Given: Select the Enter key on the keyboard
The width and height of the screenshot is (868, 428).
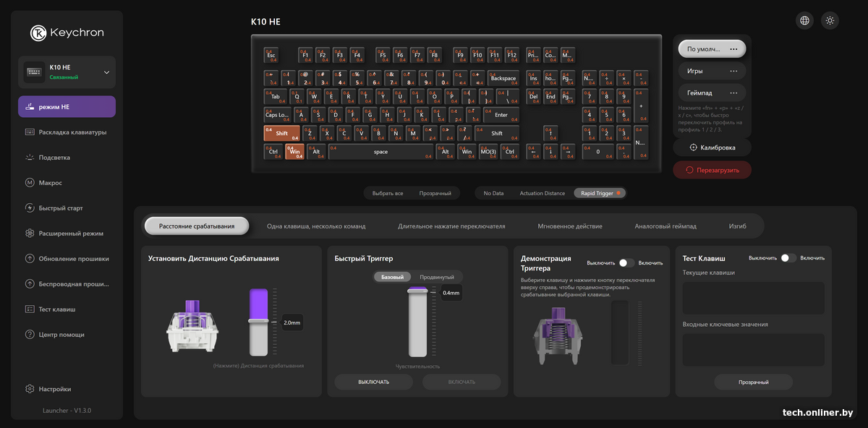Looking at the screenshot, I should pos(501,114).
